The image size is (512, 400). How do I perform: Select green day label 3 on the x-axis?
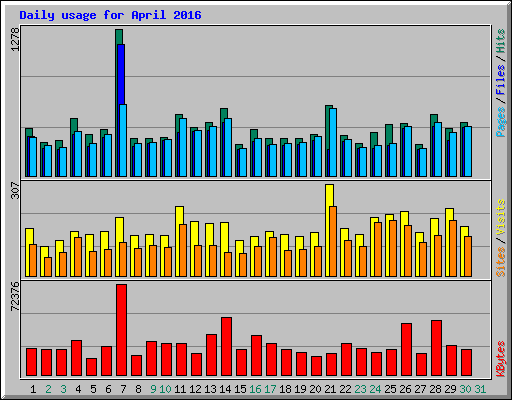coord(63,389)
